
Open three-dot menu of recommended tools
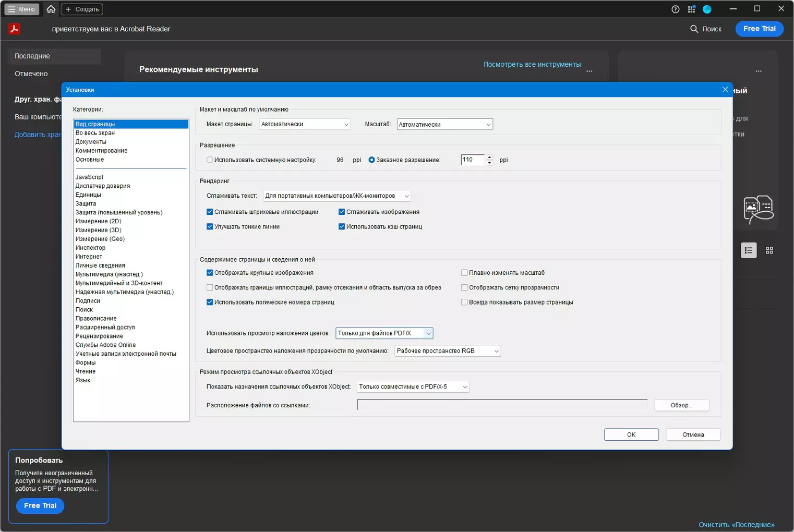(x=590, y=71)
